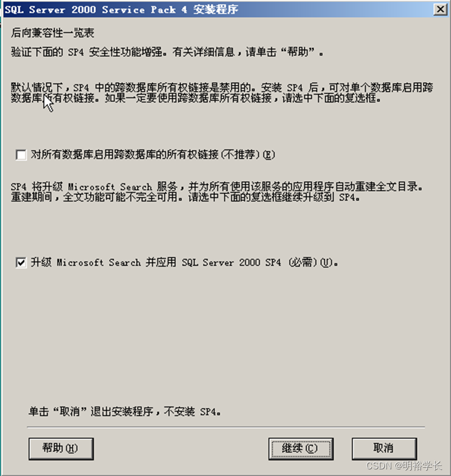Close the SP4 installer dialog window
This screenshot has height=476, width=451.
(440, 9)
